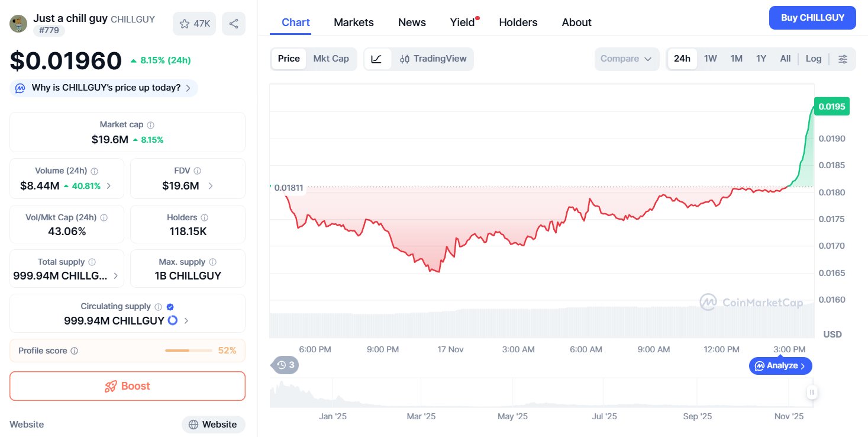
Task: Click the chart history events badge
Action: coord(285,365)
